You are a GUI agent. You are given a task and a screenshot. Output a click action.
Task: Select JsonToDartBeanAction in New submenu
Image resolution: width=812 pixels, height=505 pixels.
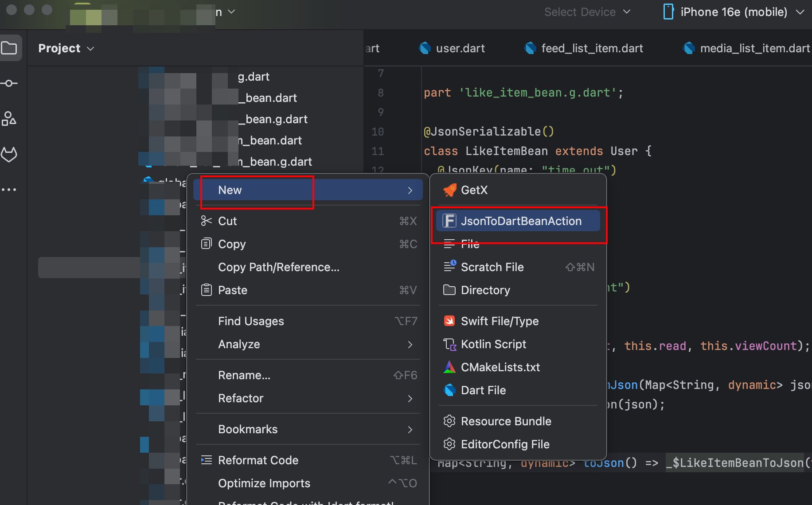(x=518, y=221)
